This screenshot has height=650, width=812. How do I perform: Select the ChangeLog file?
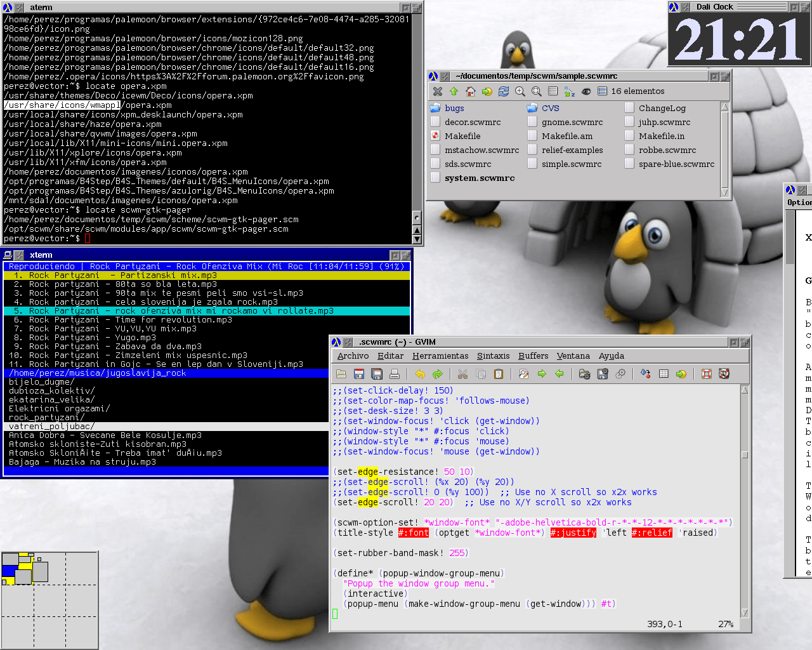tap(655, 109)
